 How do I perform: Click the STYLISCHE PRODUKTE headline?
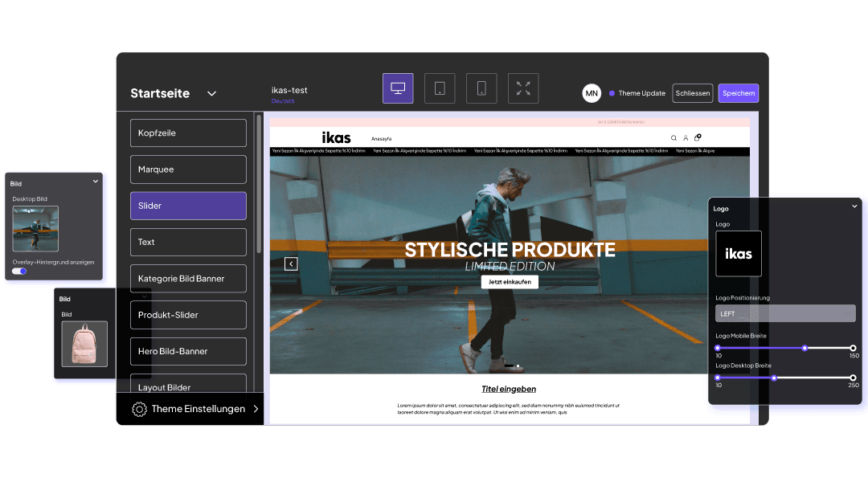[510, 250]
